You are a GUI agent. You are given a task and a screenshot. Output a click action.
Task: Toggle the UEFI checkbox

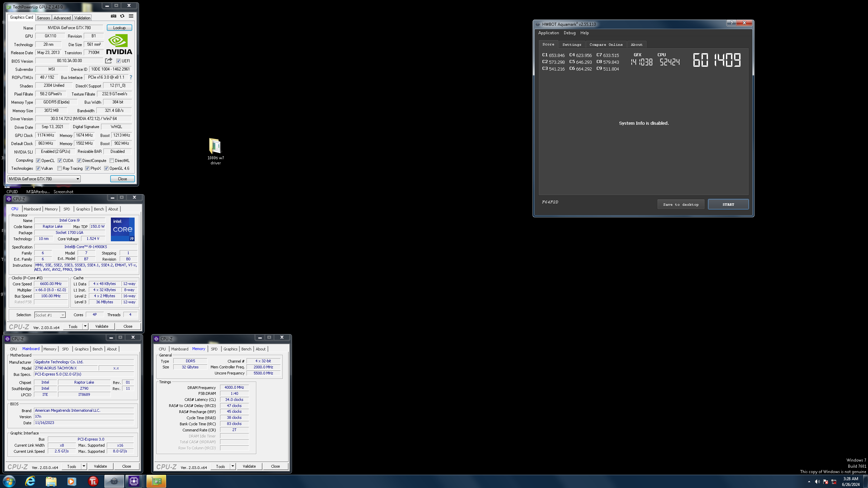pyautogui.click(x=118, y=61)
